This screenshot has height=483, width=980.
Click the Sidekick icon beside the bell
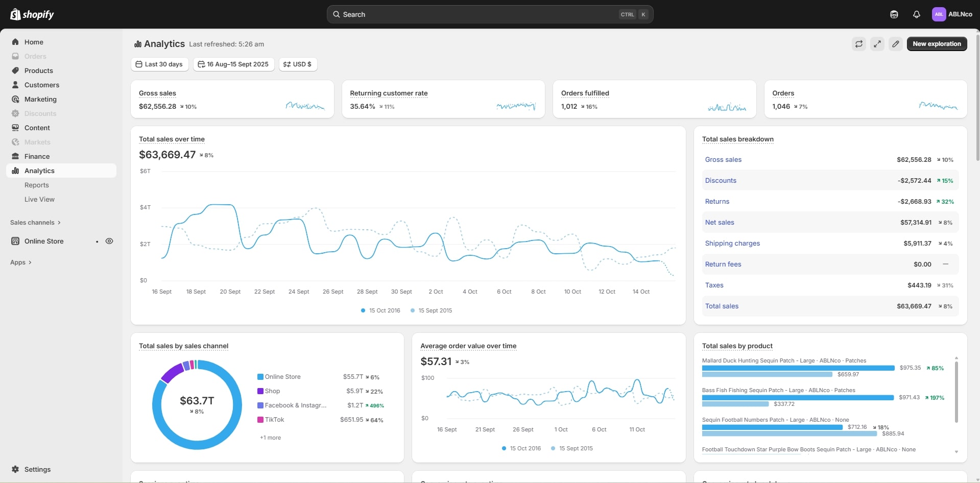894,14
